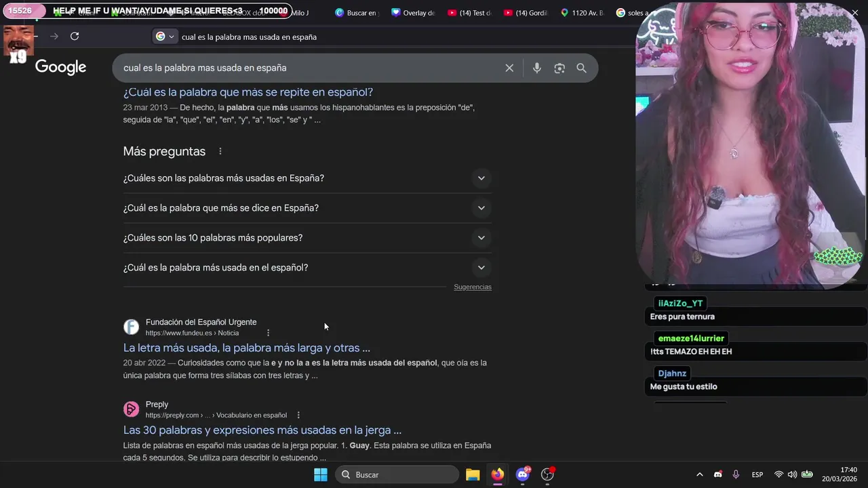The image size is (868, 488).
Task: Open Fundación del Español Urgente site icon
Action: [131, 327]
